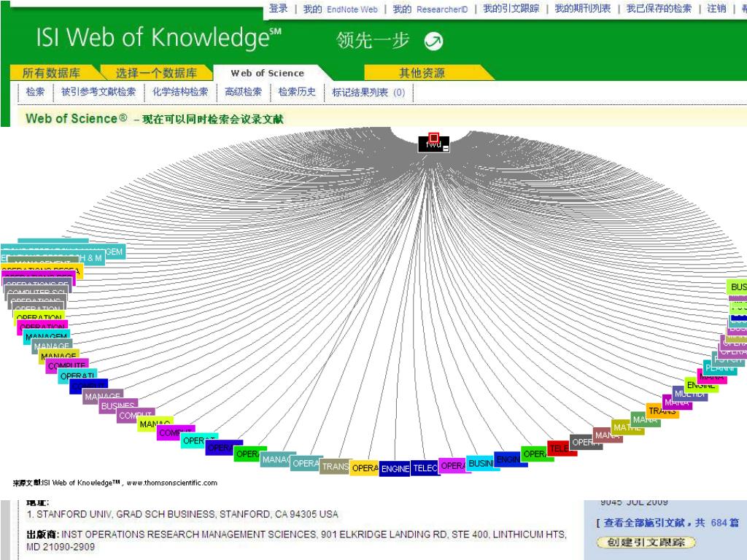The image size is (747, 560).
Task: Go to 高级检索
Action: (x=243, y=92)
